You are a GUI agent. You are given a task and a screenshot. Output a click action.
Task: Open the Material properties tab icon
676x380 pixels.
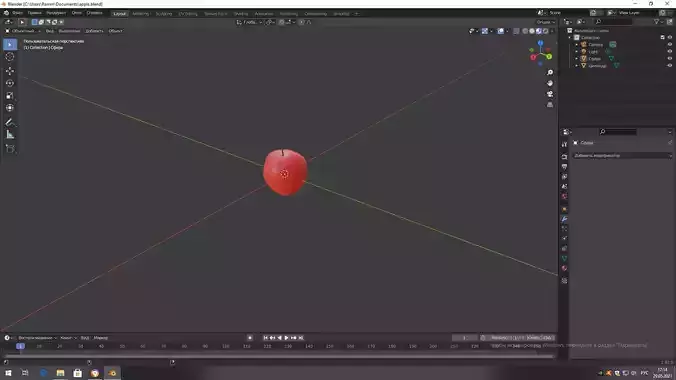pos(564,268)
